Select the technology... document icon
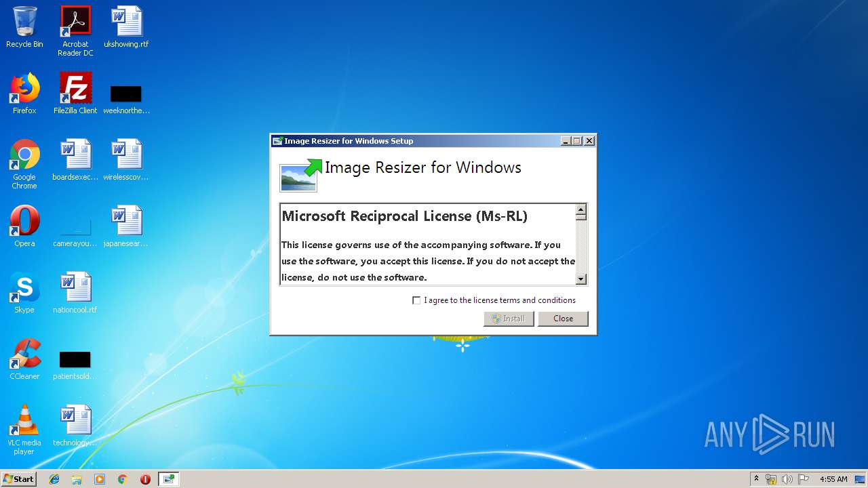This screenshot has width=868, height=488. pos(75,426)
